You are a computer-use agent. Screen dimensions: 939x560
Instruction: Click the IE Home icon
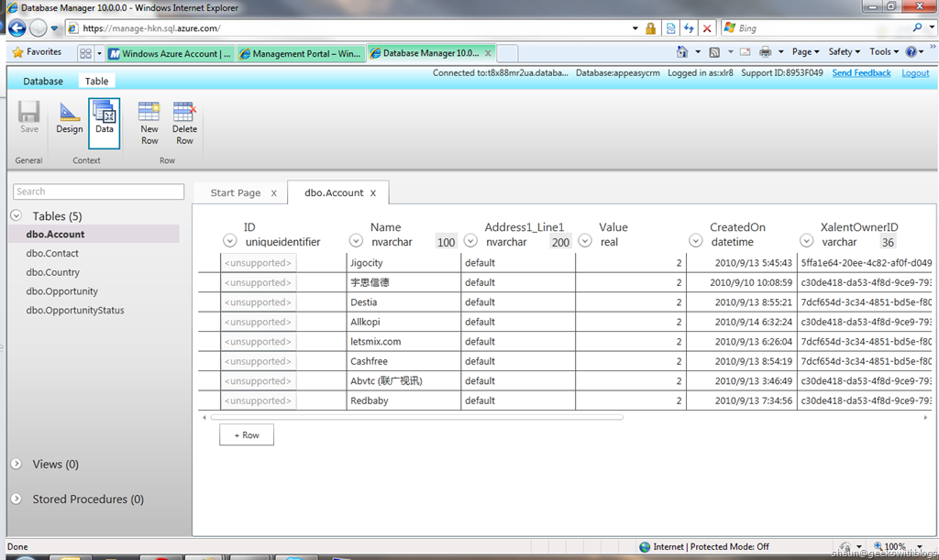pyautogui.click(x=682, y=52)
